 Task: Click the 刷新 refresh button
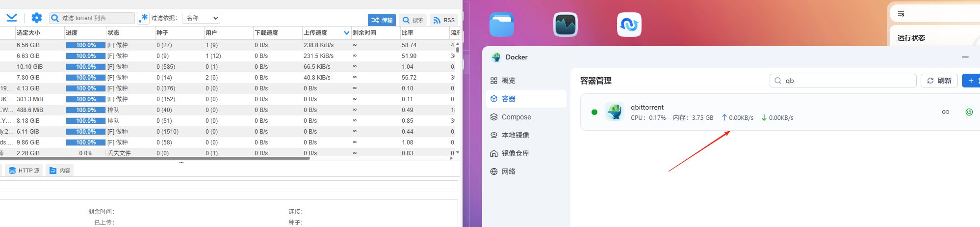939,81
